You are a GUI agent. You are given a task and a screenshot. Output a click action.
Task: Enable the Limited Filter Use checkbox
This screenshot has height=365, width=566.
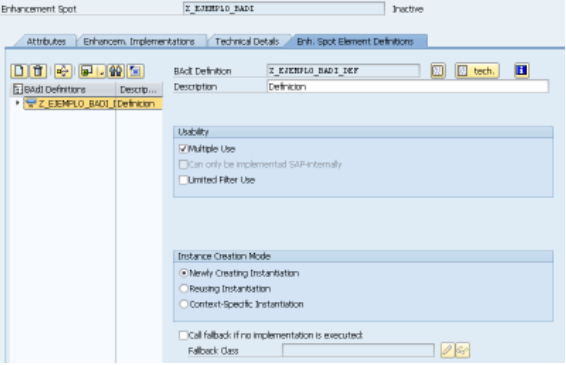point(183,180)
